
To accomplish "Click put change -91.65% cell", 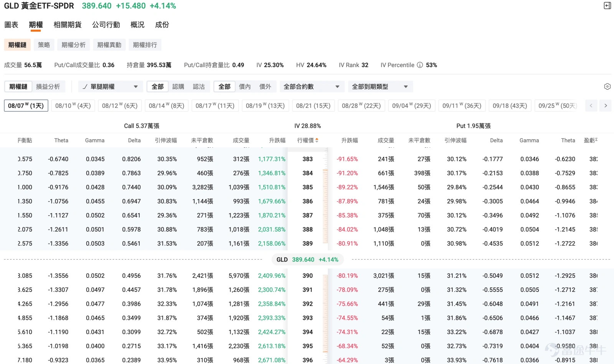I will pos(347,159).
